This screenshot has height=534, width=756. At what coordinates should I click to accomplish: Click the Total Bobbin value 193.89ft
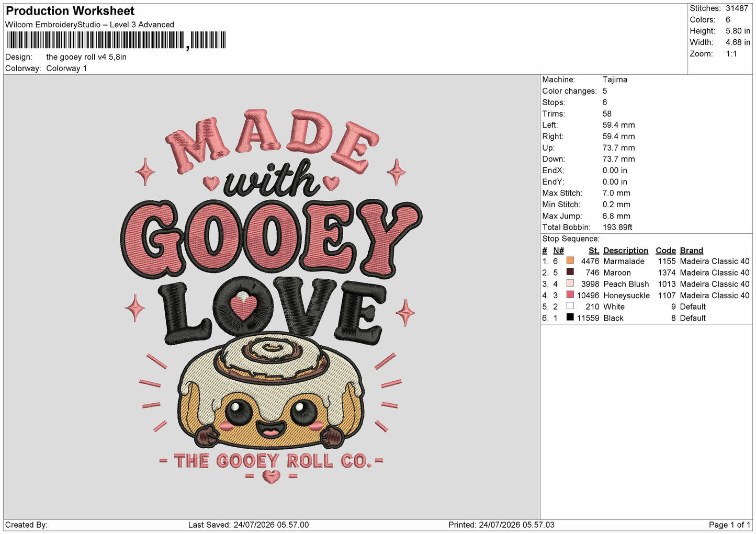[617, 228]
